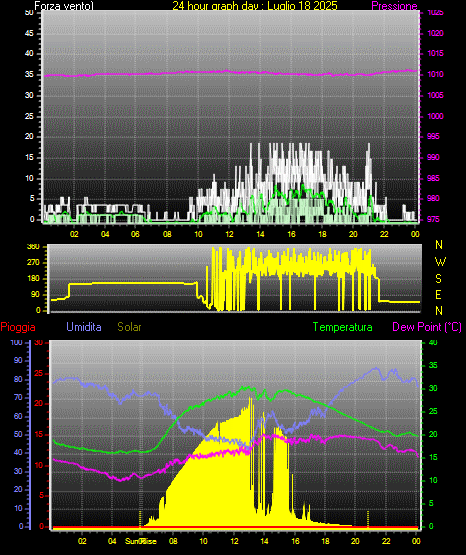
Task: Click the Forza vento title label
Action: click(x=64, y=6)
